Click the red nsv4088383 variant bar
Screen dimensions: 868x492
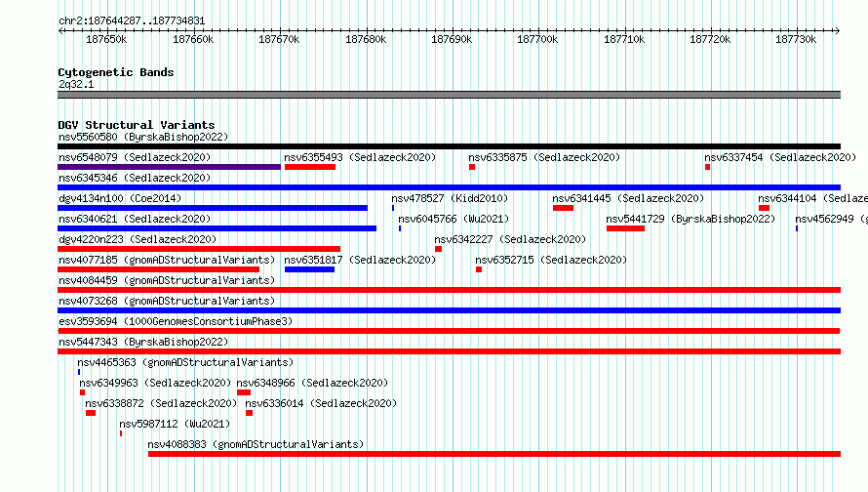[x=494, y=454]
